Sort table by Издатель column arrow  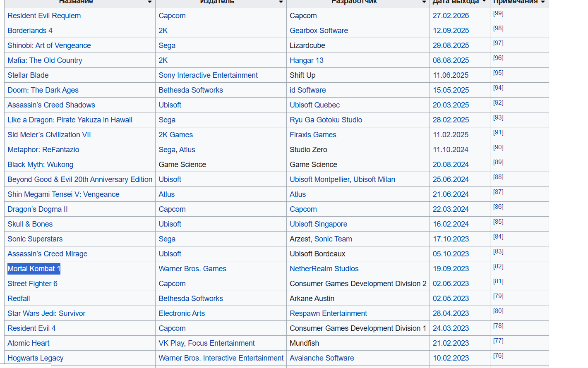click(x=281, y=2)
